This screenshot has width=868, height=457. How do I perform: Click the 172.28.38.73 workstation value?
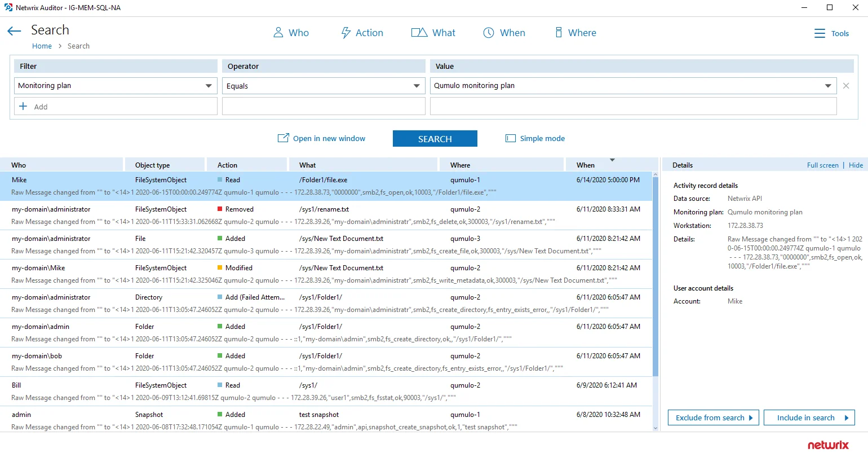click(x=745, y=226)
